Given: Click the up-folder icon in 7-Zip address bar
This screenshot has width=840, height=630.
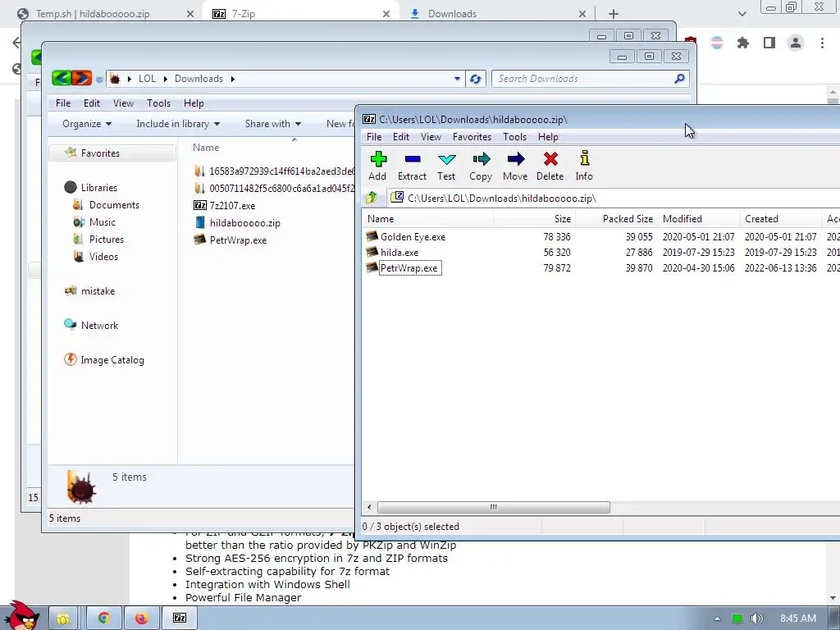Looking at the screenshot, I should pos(372,199).
